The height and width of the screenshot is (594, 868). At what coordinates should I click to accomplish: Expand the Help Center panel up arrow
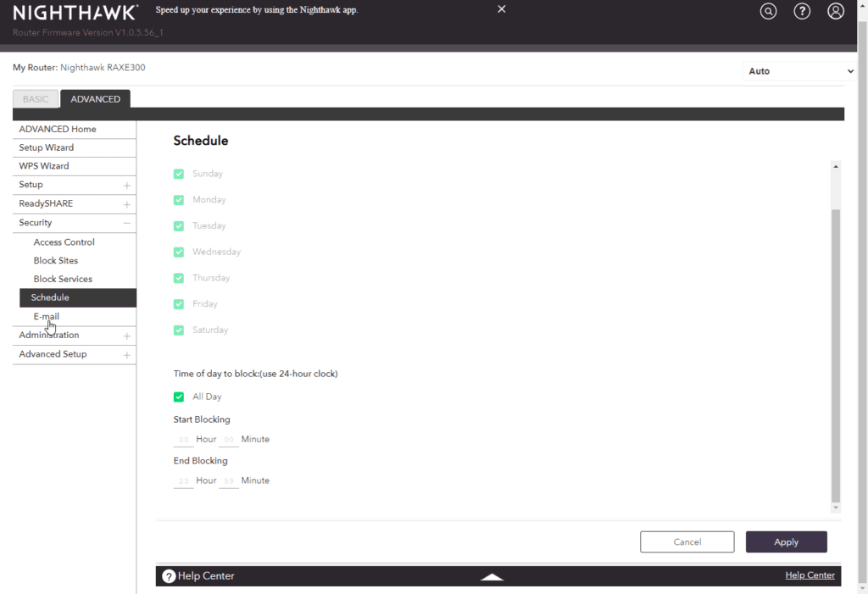(492, 576)
